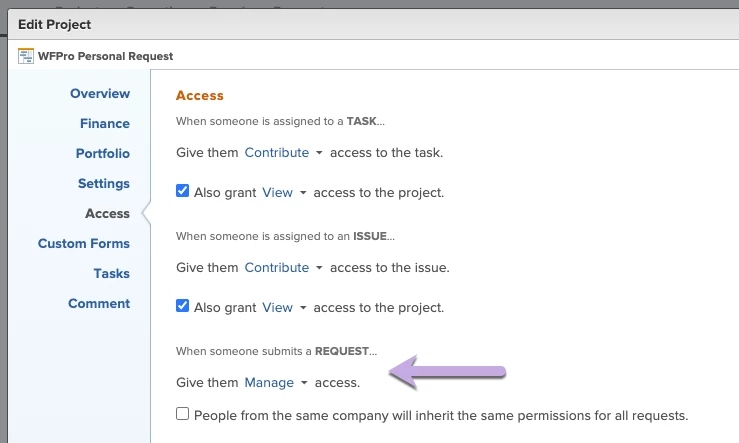
Task: Switch to the Overview tab
Action: coord(100,93)
